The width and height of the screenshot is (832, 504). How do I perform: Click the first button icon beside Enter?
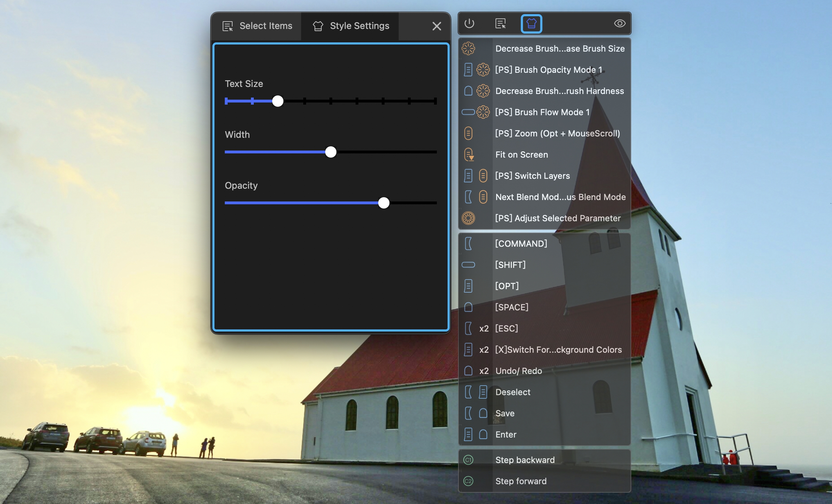click(x=468, y=434)
